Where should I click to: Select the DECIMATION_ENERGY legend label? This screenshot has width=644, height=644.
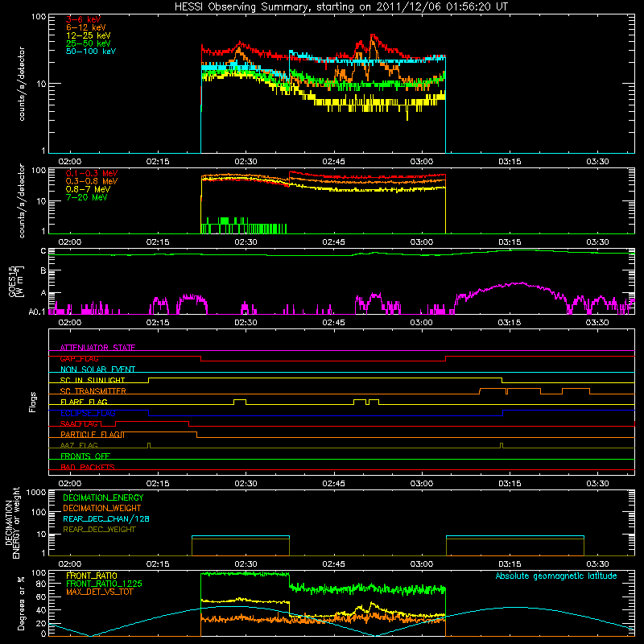103,497
